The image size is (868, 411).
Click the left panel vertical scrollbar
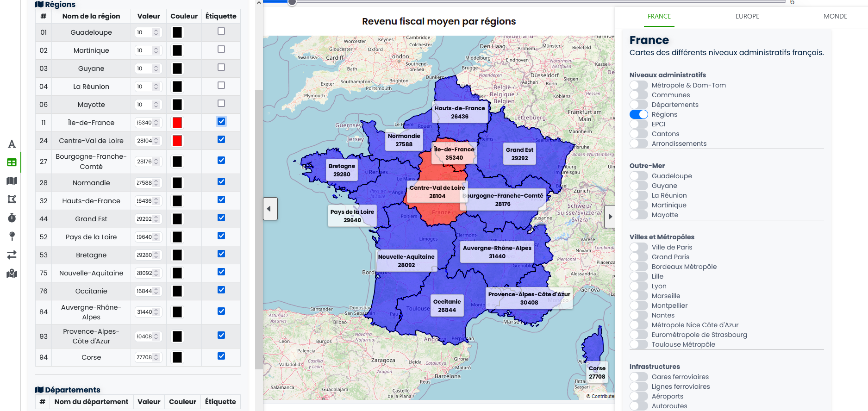tap(259, 229)
